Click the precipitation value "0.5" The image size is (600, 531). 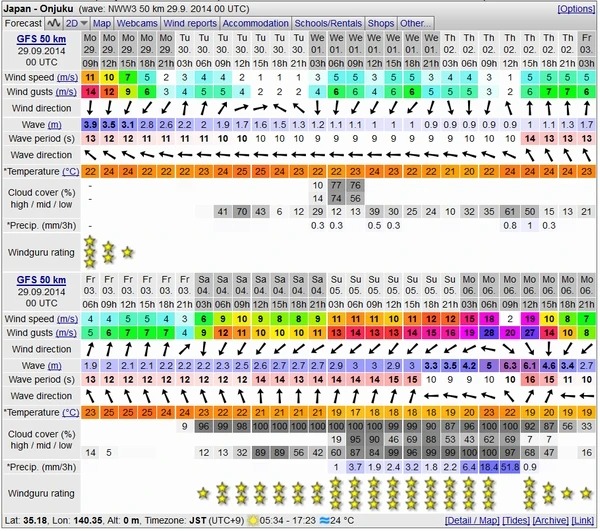pyautogui.click(x=374, y=226)
